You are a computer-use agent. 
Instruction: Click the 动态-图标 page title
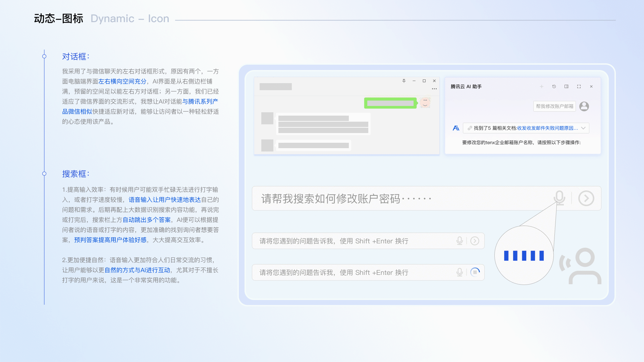pyautogui.click(x=59, y=18)
